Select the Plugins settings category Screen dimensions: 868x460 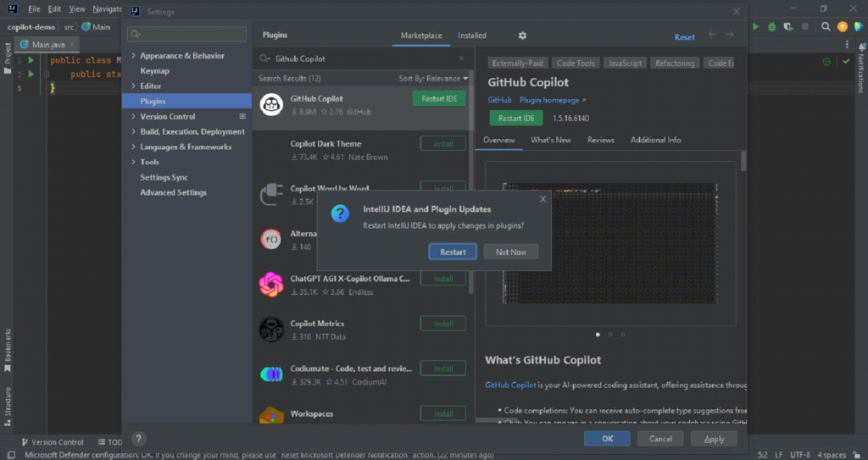coord(186,101)
